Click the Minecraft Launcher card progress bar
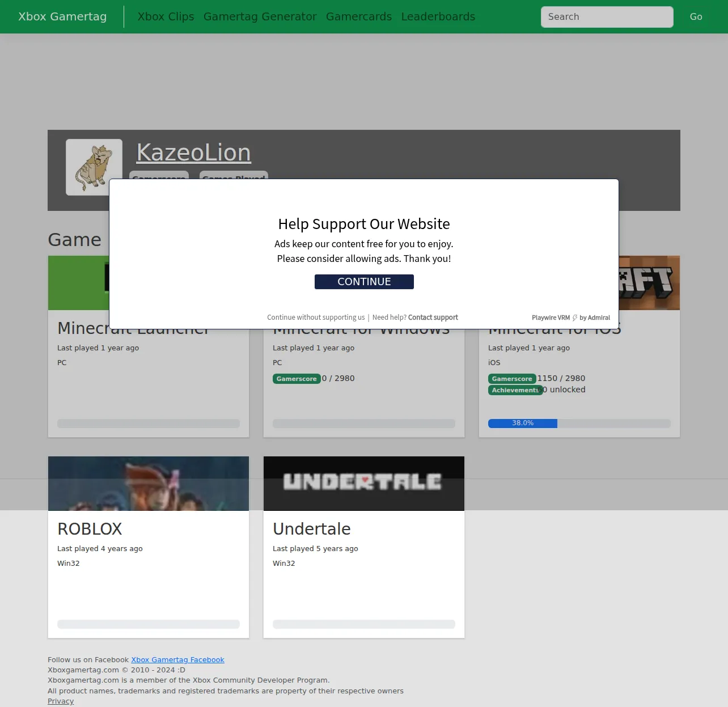The height and width of the screenshot is (707, 728). tap(149, 424)
